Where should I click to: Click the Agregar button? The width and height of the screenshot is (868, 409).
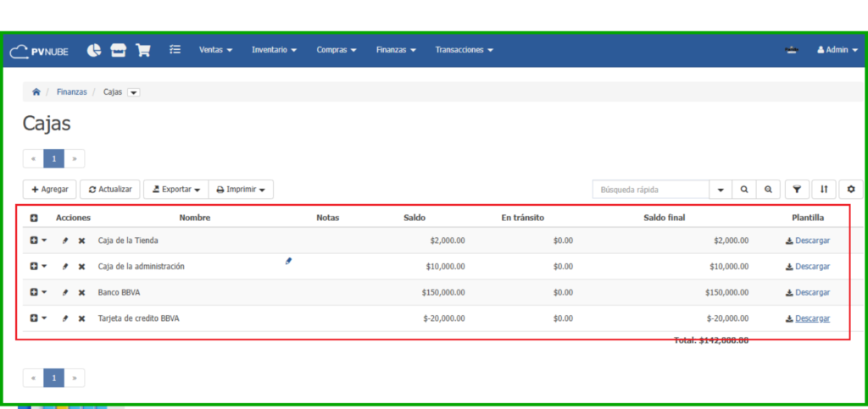pos(50,190)
